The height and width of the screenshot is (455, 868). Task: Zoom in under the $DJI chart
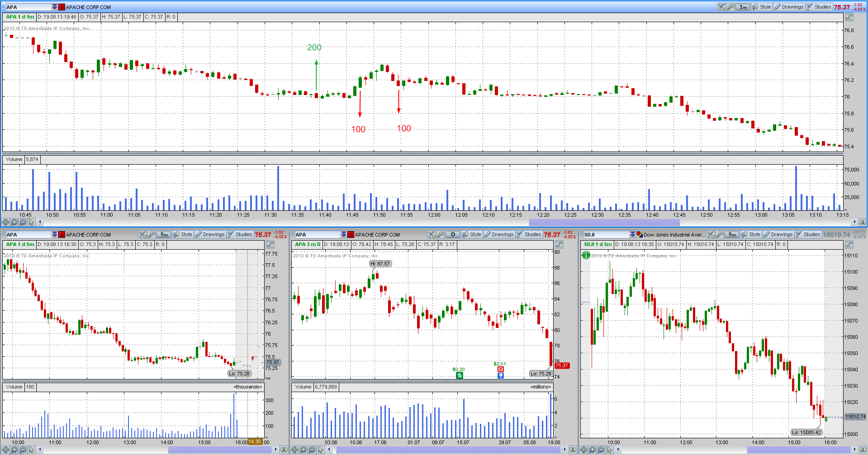(x=592, y=450)
